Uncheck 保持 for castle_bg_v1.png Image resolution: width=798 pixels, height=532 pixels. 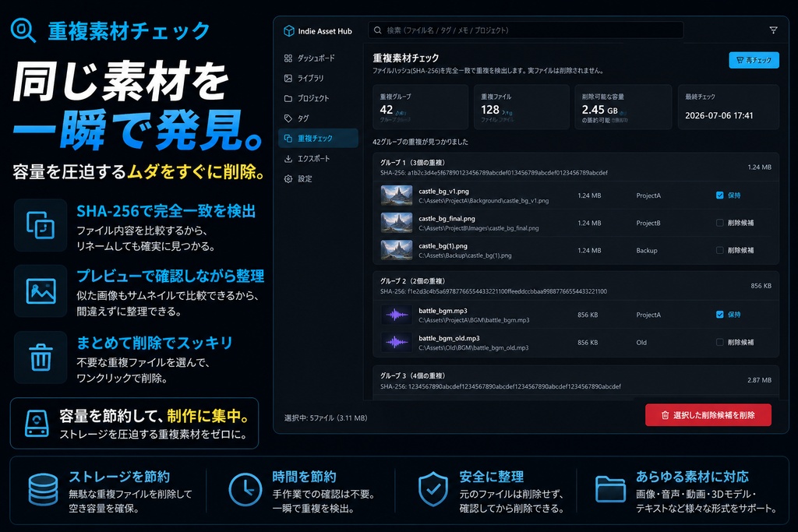point(719,196)
